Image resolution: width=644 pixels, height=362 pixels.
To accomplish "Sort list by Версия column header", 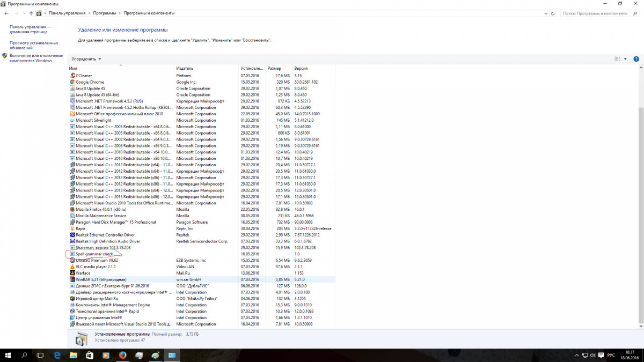I will pyautogui.click(x=313, y=69).
